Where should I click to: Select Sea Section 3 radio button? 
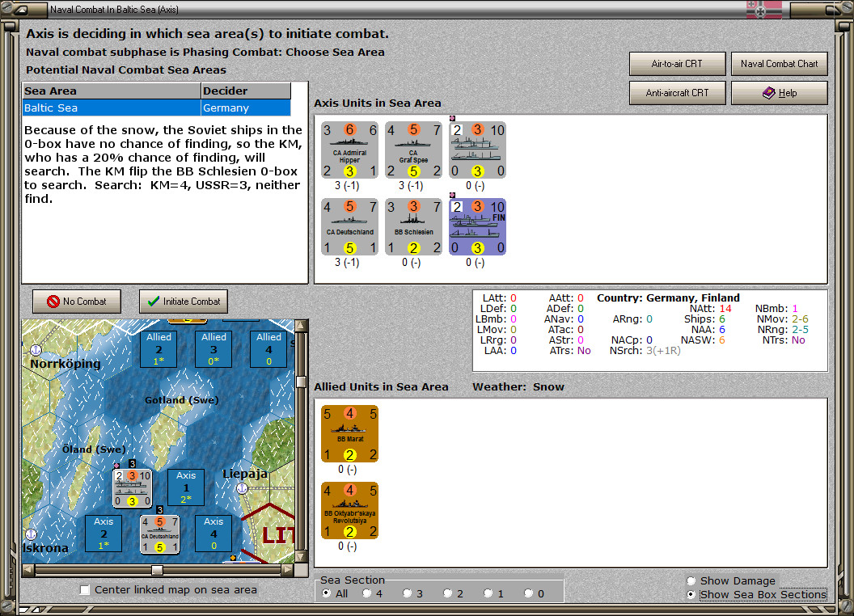(x=408, y=593)
